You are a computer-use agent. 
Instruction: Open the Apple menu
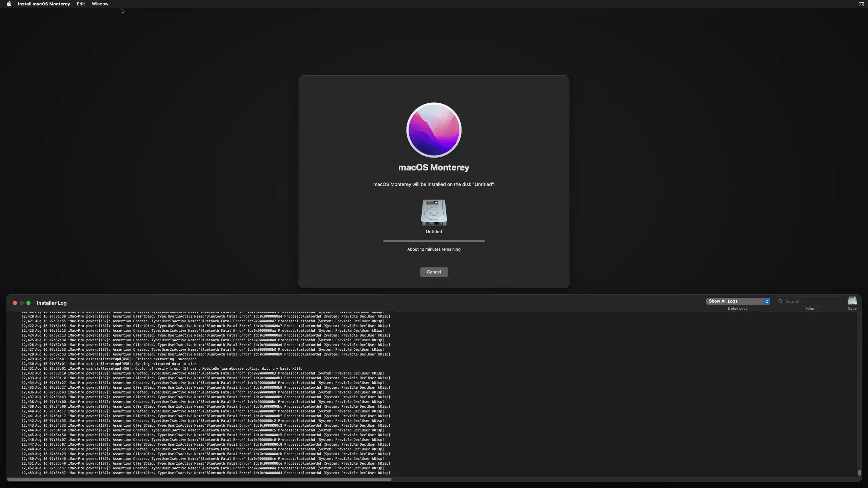pos(9,4)
